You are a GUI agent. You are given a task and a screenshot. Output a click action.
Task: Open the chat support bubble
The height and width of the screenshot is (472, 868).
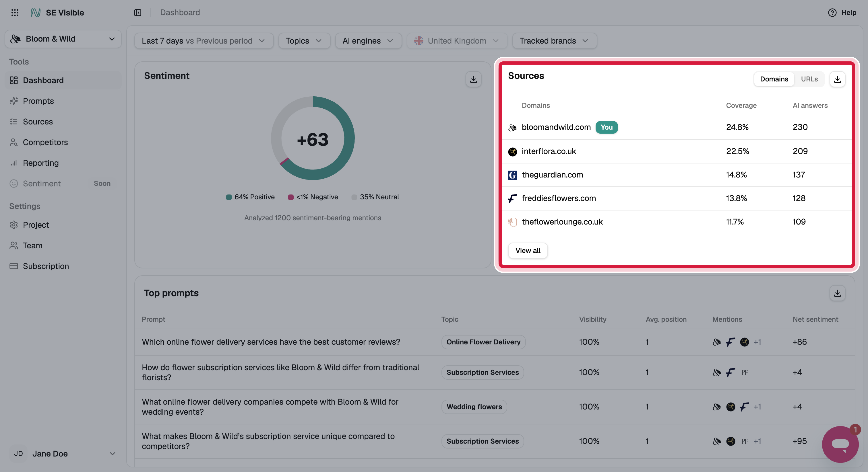point(840,444)
